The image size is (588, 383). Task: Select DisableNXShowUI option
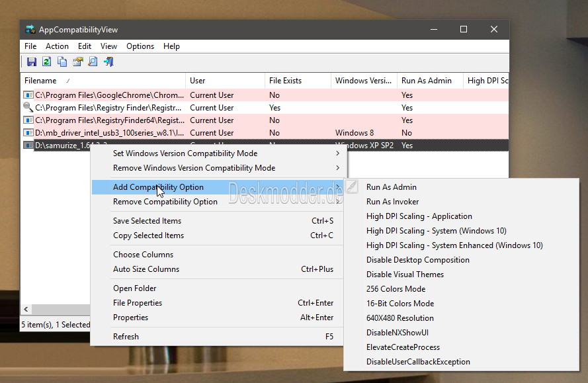[x=461, y=333]
